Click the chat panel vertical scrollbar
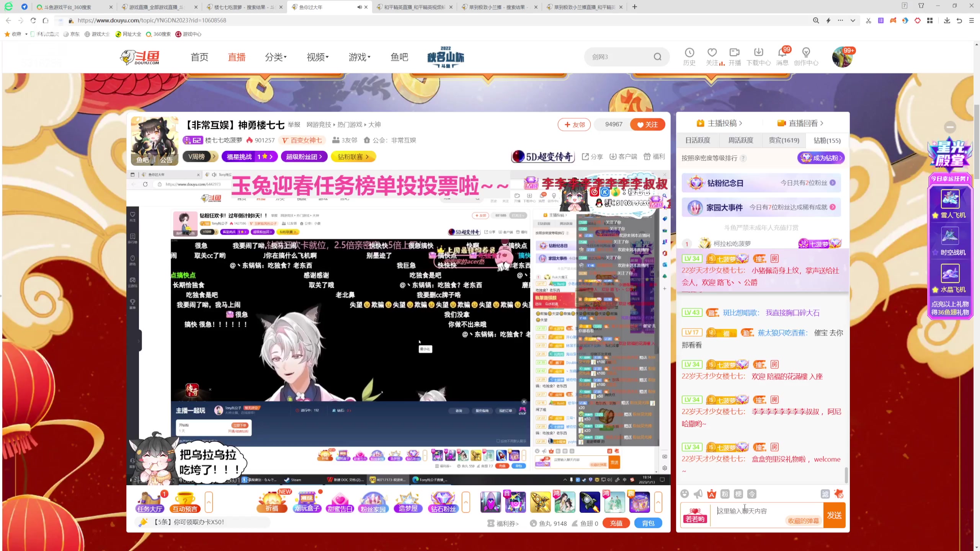The height and width of the screenshot is (551, 980). click(x=846, y=475)
